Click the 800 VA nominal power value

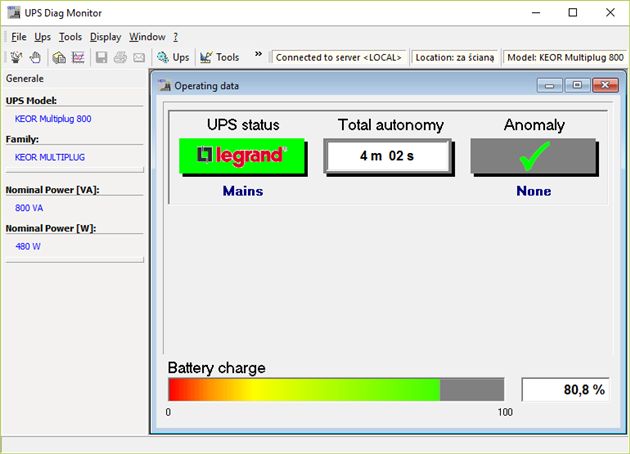(29, 208)
